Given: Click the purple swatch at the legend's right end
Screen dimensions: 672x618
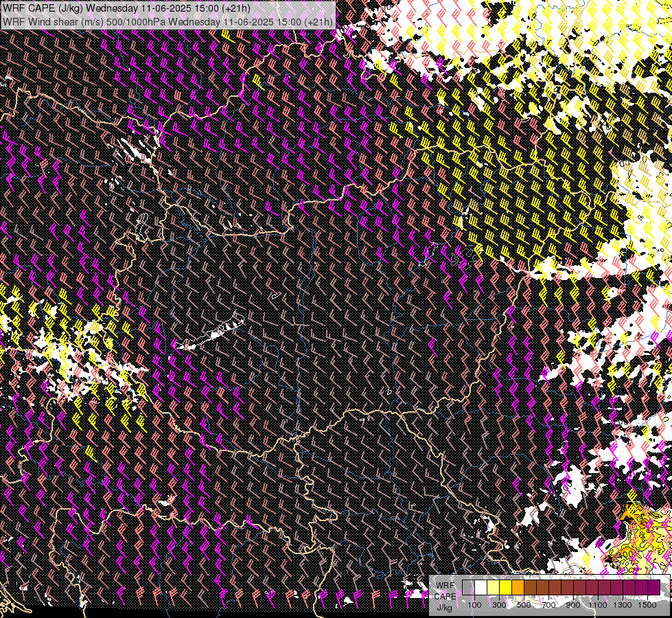Looking at the screenshot, I should click(x=653, y=588).
